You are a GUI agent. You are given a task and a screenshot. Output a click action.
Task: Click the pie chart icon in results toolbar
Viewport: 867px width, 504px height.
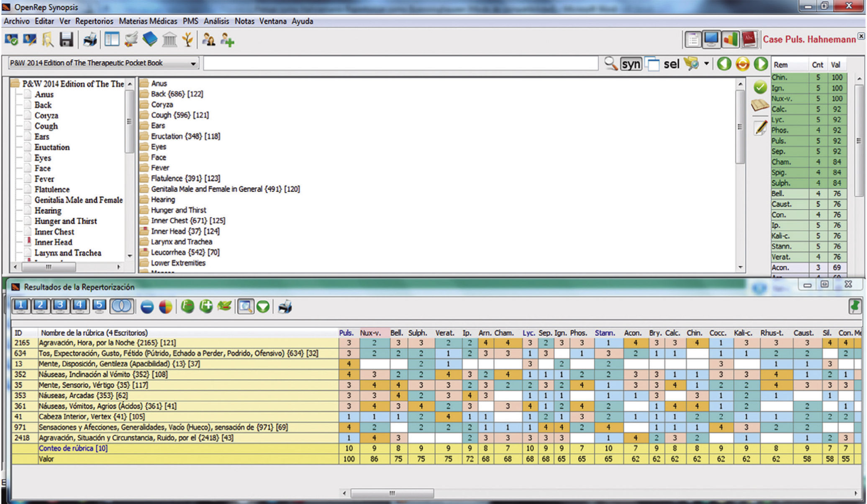165,307
